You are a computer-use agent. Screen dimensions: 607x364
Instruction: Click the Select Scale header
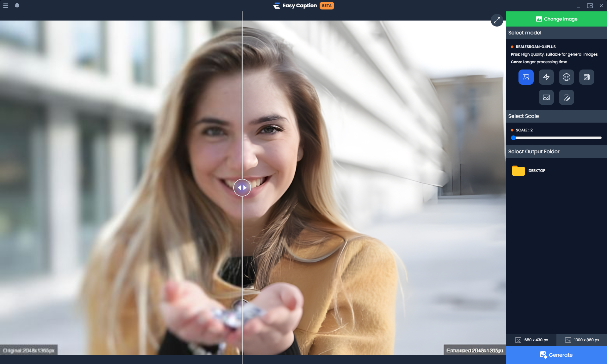pyautogui.click(x=556, y=116)
